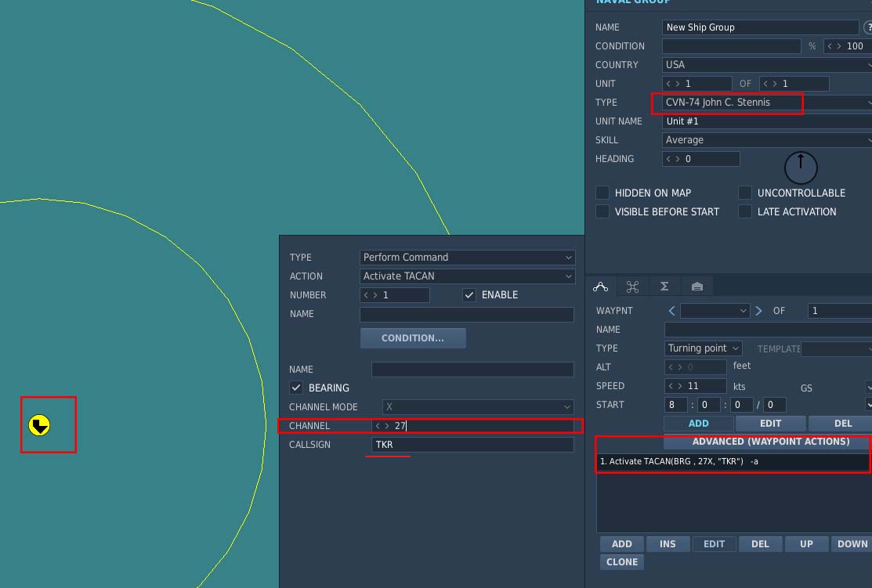This screenshot has width=872, height=588.
Task: Click the heading compass dial
Action: pos(801,168)
